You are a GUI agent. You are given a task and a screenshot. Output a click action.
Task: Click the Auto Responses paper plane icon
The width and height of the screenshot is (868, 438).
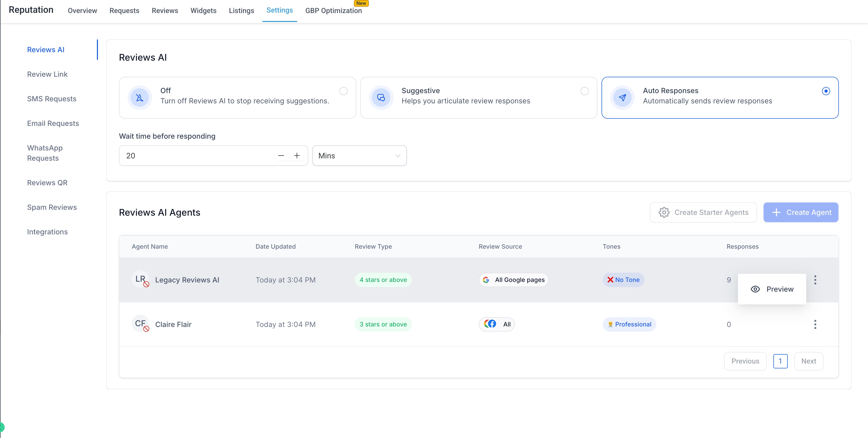[622, 97]
